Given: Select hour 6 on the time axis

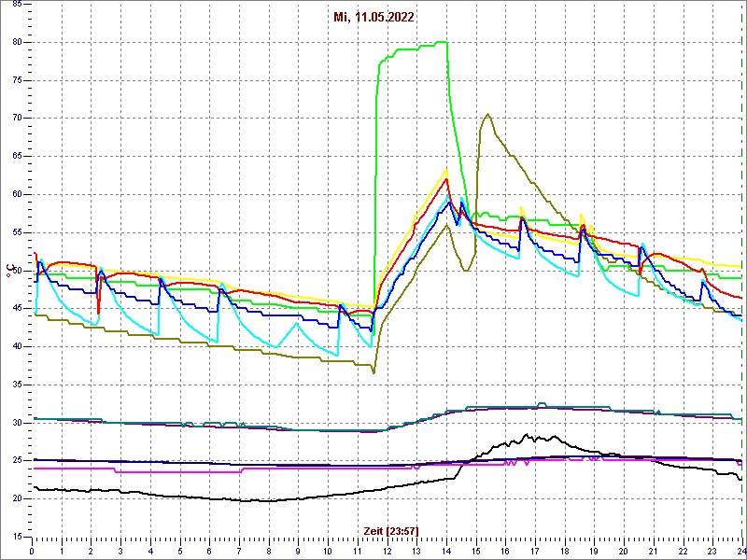Looking at the screenshot, I should (209, 552).
